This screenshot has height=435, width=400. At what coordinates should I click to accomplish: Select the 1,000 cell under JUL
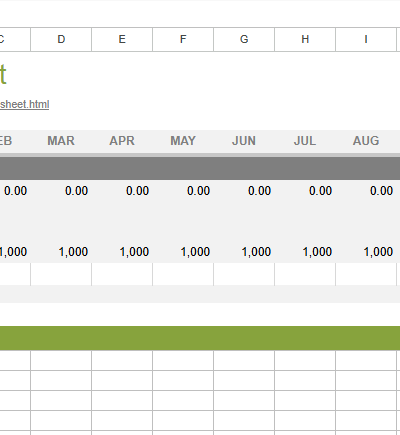(x=305, y=252)
